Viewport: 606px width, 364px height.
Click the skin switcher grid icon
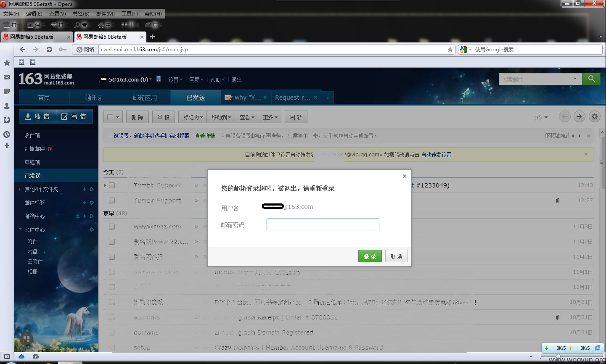coord(26,339)
